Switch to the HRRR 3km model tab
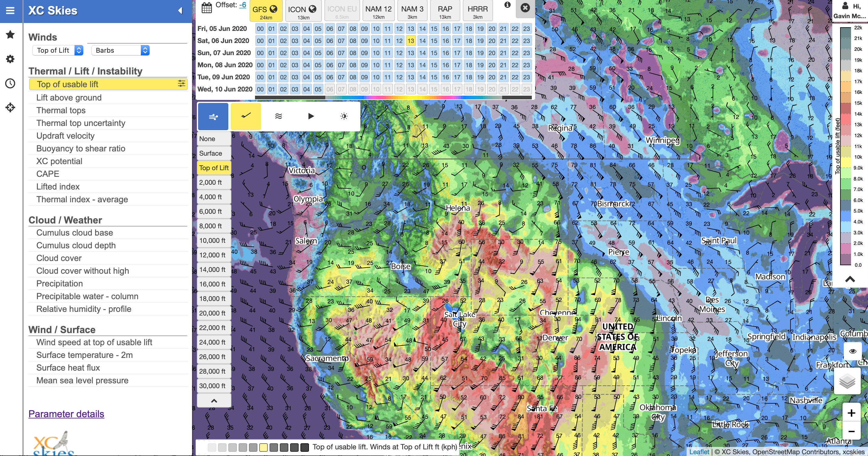 click(x=478, y=11)
